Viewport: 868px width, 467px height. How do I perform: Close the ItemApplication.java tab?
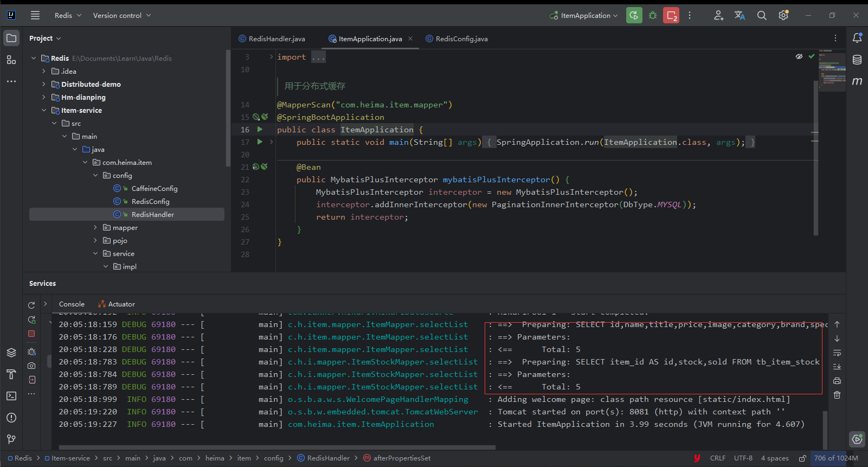tap(410, 39)
